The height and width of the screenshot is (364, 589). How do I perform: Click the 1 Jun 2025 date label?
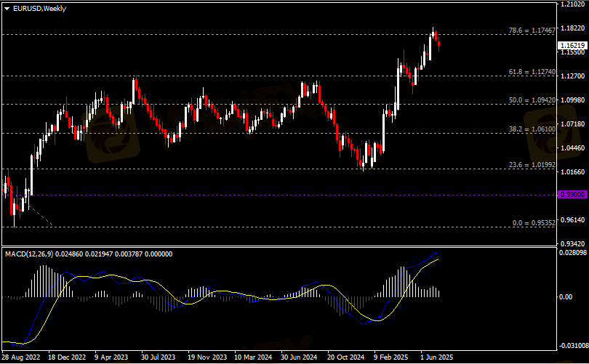point(437,357)
